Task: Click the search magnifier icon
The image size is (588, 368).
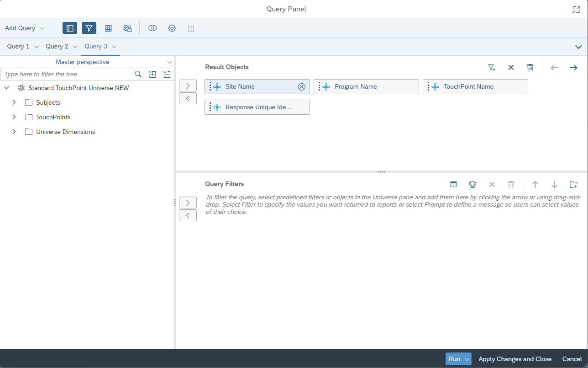Action: [x=138, y=74]
